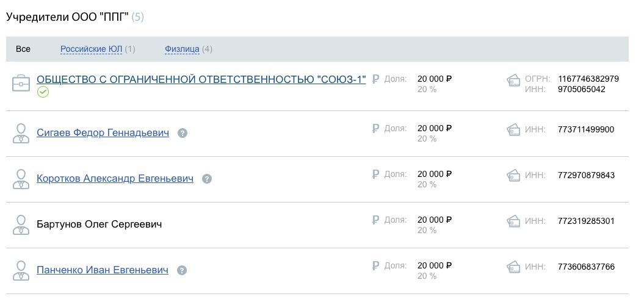Click the ID card icon in Панченко's row
Screen dimensions: 644x302
(513, 267)
